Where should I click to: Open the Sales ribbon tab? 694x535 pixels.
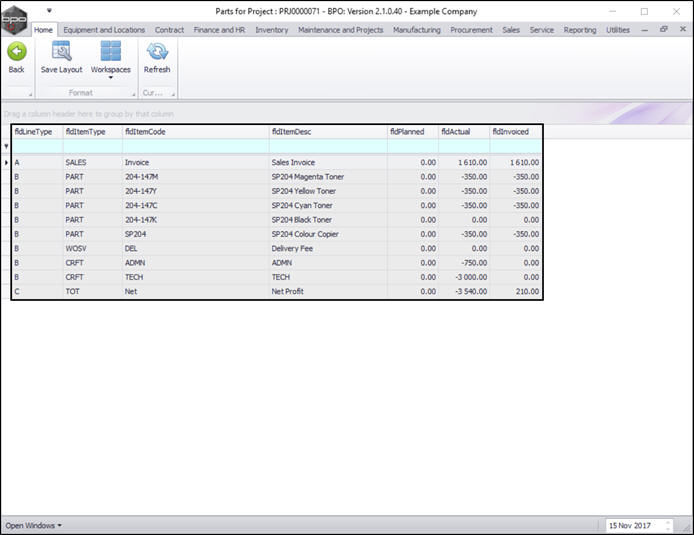(x=511, y=30)
